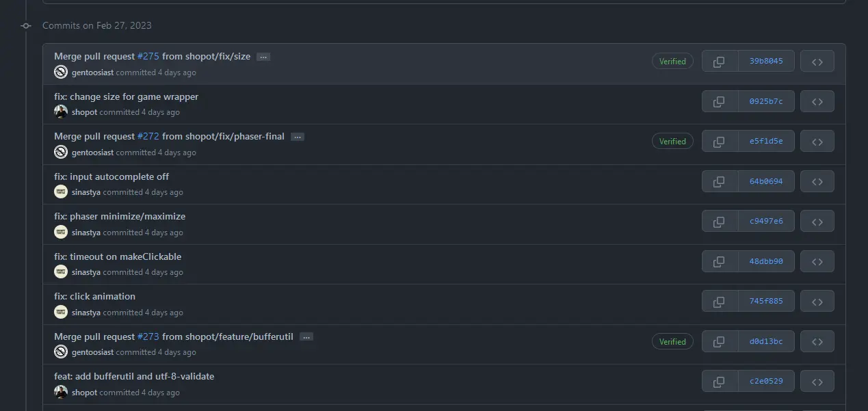
Task: Click sinastya's avatar on "fix: click animation"
Action: pos(60,312)
